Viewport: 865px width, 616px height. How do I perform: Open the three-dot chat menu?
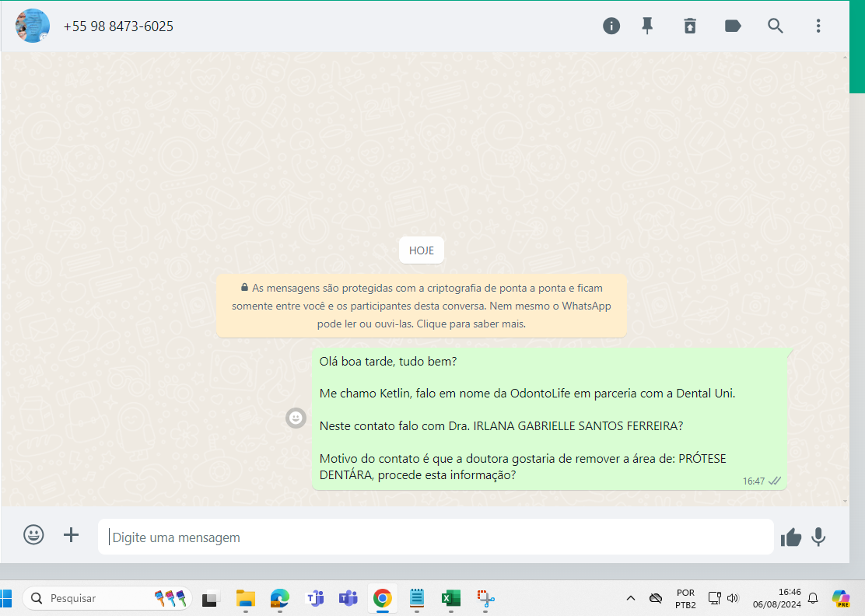point(818,26)
